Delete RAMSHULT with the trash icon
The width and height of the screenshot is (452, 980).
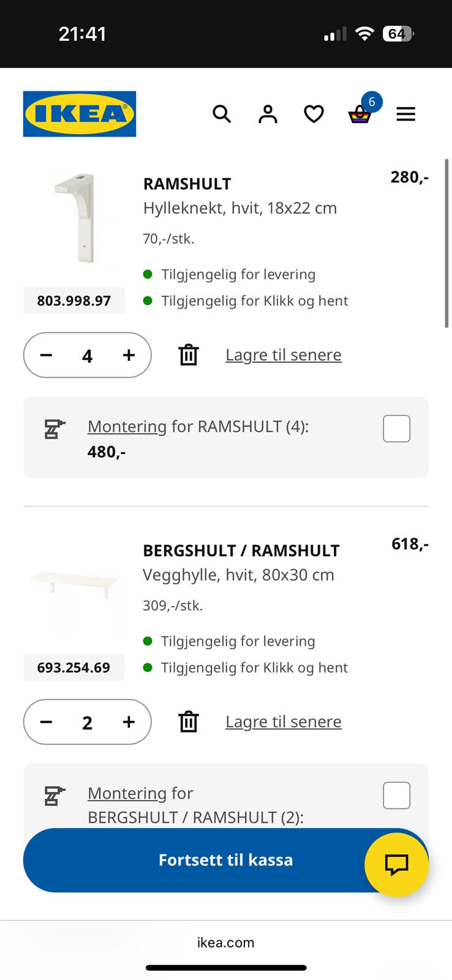pyautogui.click(x=189, y=355)
